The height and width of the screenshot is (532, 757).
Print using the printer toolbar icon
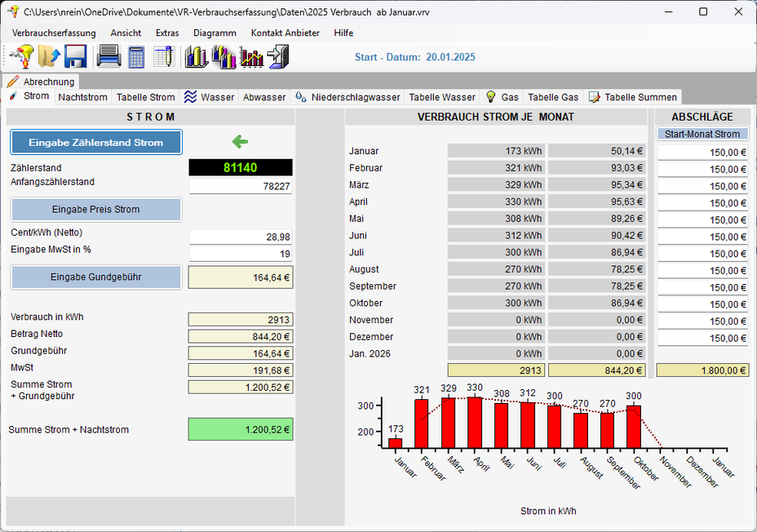click(x=108, y=56)
